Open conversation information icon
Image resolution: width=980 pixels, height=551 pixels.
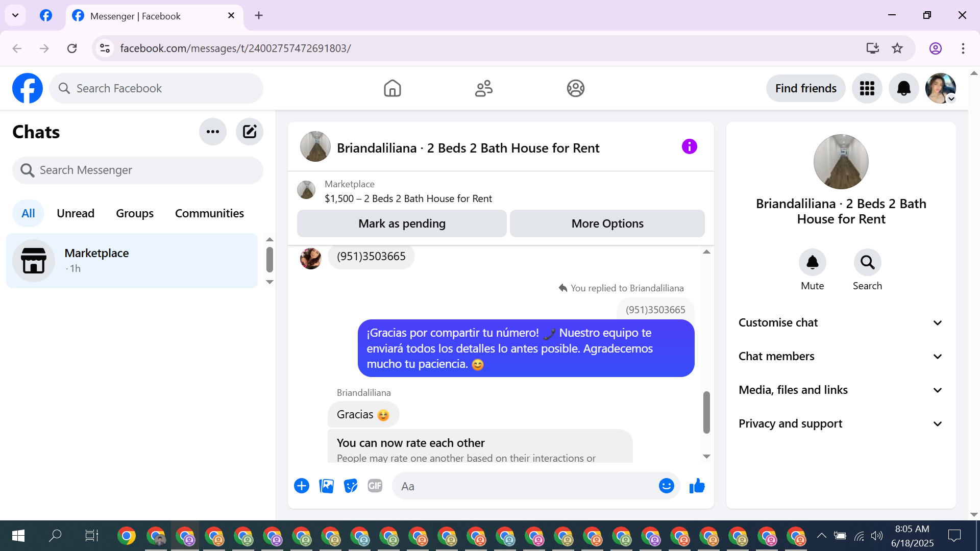pyautogui.click(x=690, y=147)
